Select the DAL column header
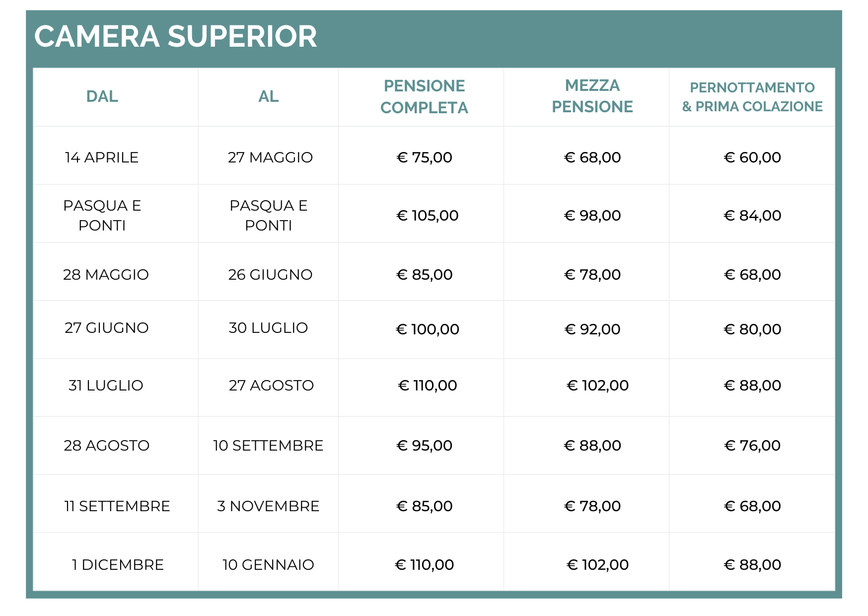Image resolution: width=868 pixels, height=616 pixels. coord(102,96)
